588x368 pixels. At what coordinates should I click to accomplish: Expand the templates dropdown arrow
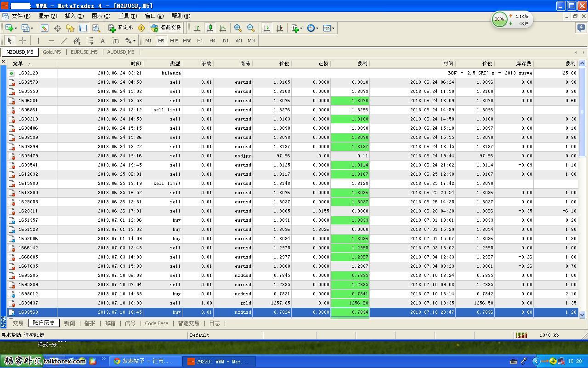tap(333, 28)
